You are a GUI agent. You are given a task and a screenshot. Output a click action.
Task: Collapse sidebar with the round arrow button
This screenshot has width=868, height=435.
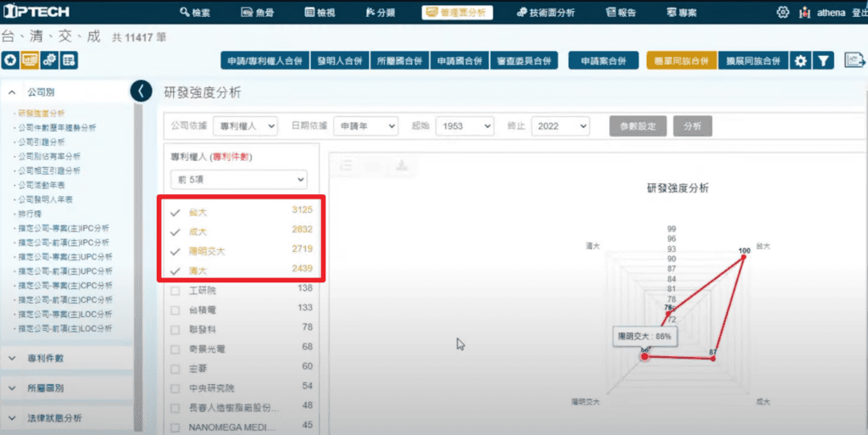(142, 92)
